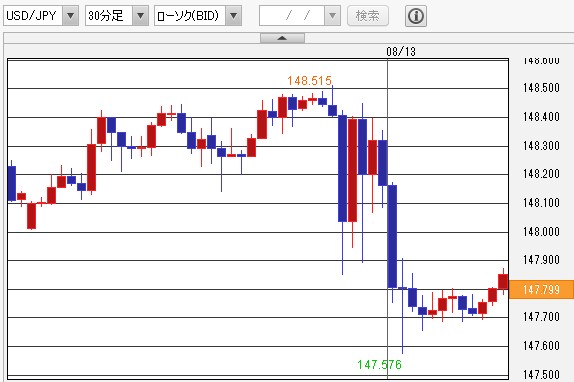Select the USD/JPY pair text box
Image resolution: width=574 pixels, height=382 pixels.
coord(33,16)
